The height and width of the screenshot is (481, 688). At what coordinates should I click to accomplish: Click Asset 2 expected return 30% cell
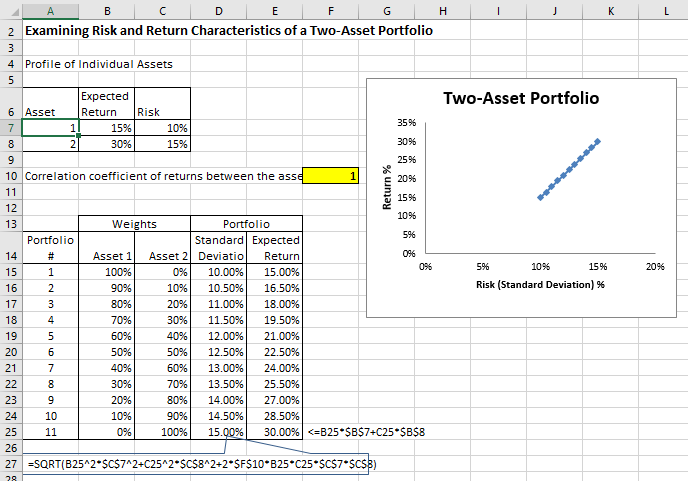click(107, 144)
